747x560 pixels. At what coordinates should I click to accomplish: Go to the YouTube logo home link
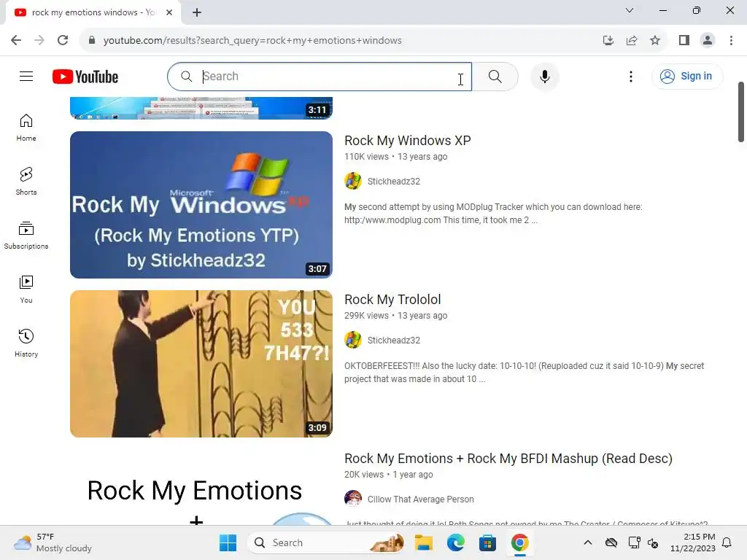(x=85, y=77)
